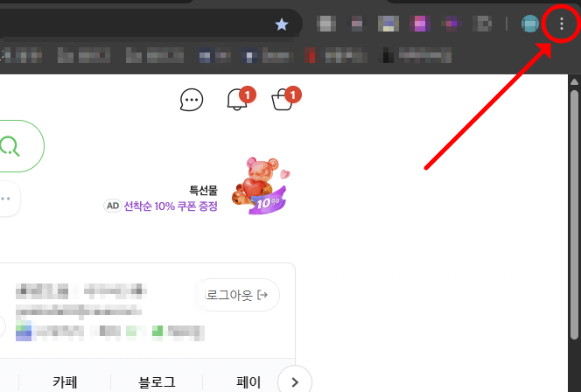
Task: Click the teddy bear 10% coupon image
Action: [x=262, y=186]
